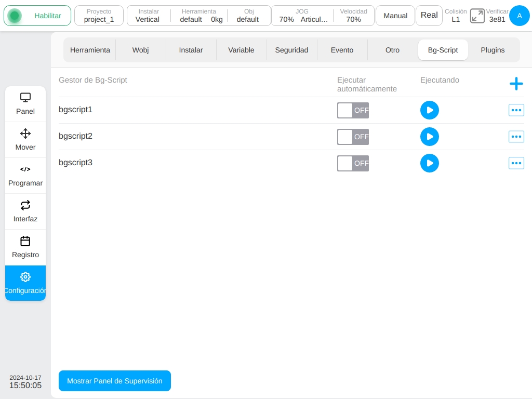The height and width of the screenshot is (399, 532).
Task: Run bgscript3 with its play button
Action: tap(430, 163)
